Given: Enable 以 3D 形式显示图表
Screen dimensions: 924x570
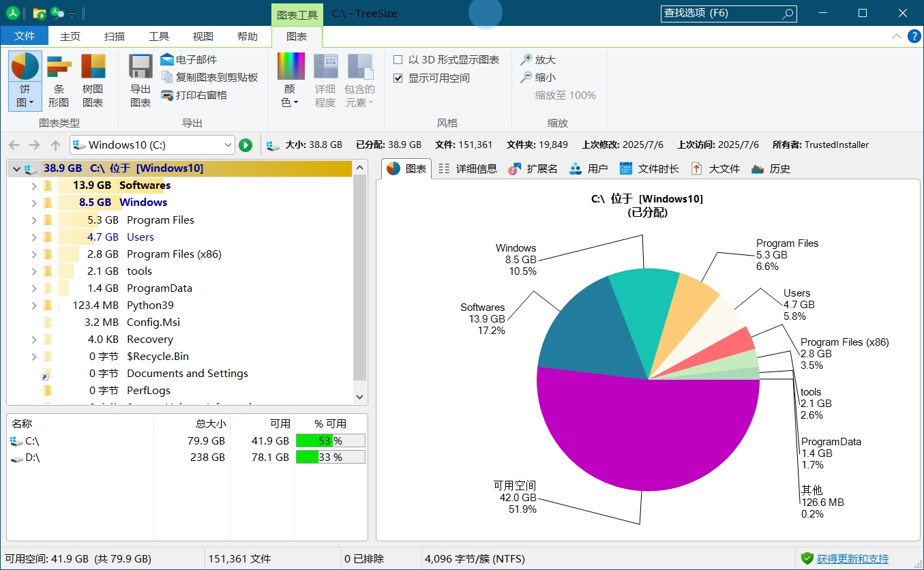Looking at the screenshot, I should click(x=398, y=59).
